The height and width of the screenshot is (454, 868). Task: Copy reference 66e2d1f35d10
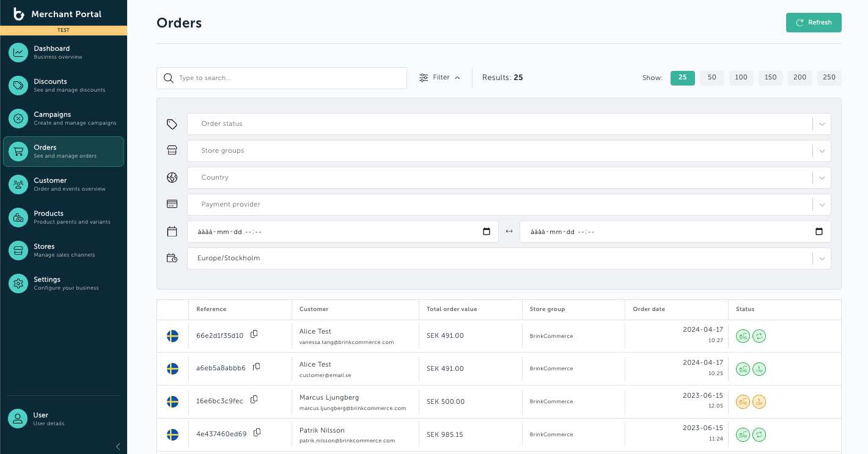254,334
